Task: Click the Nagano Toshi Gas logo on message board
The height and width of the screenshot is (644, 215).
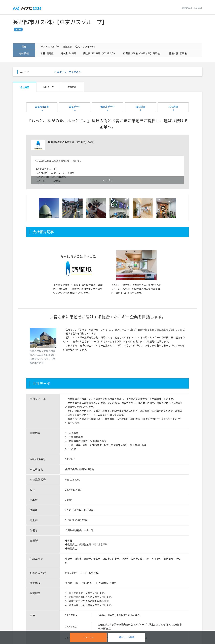Action: pyautogui.click(x=38, y=145)
